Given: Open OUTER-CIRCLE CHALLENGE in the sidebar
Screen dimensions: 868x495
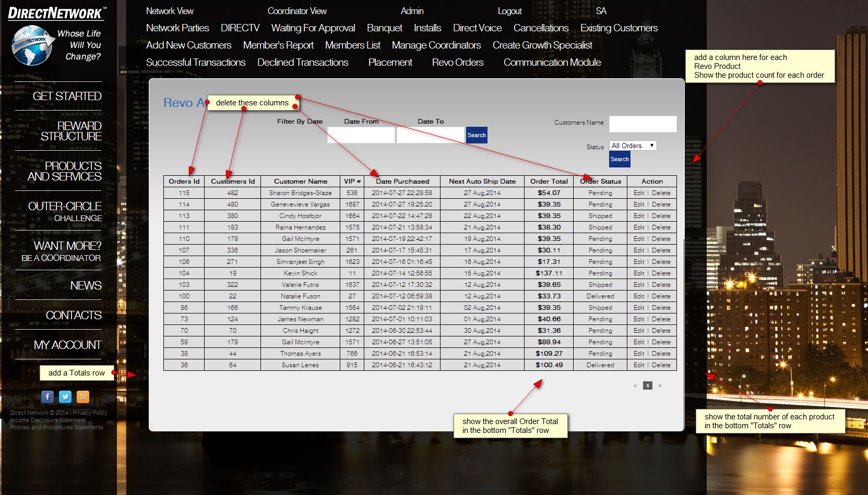Looking at the screenshot, I should 65,211.
